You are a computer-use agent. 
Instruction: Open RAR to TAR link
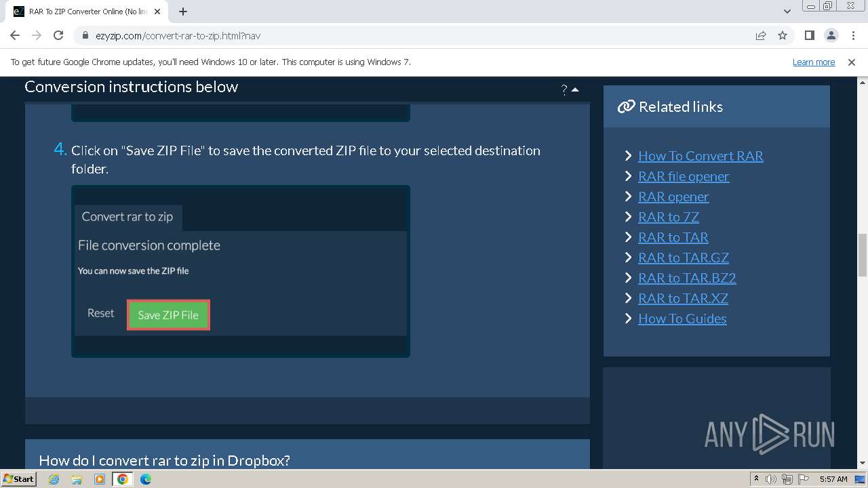[673, 237]
